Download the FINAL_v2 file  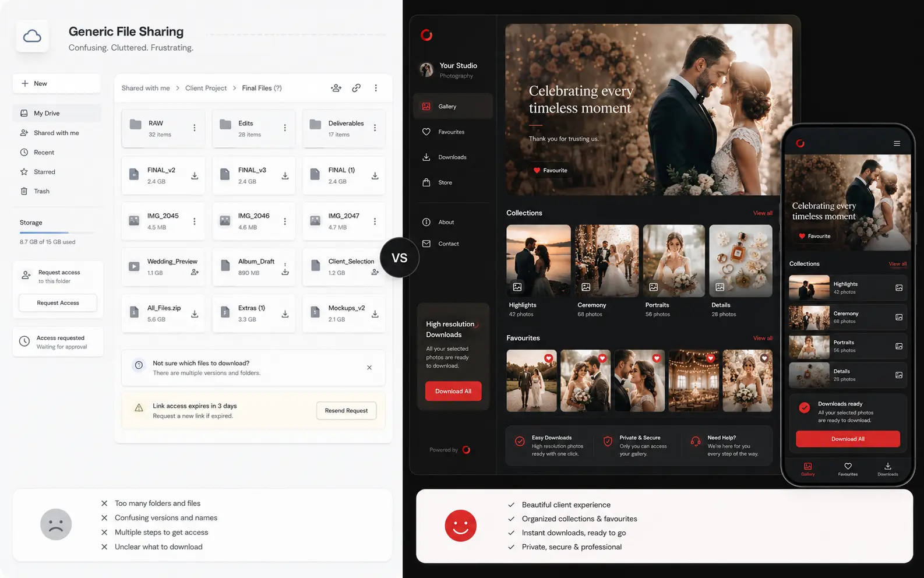(195, 175)
